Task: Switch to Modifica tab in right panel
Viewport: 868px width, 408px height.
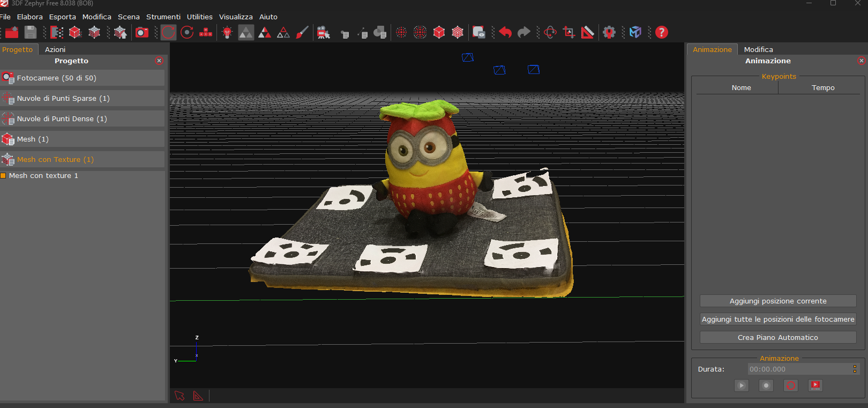Action: pyautogui.click(x=758, y=49)
